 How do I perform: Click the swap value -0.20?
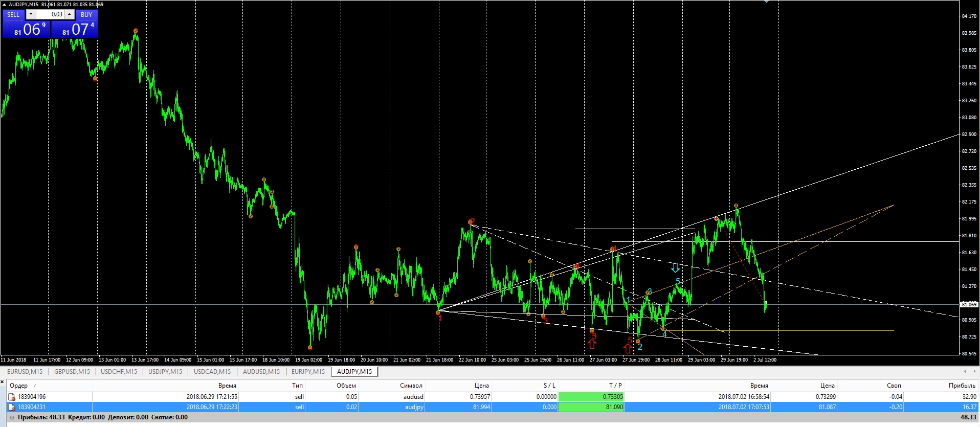click(x=896, y=407)
